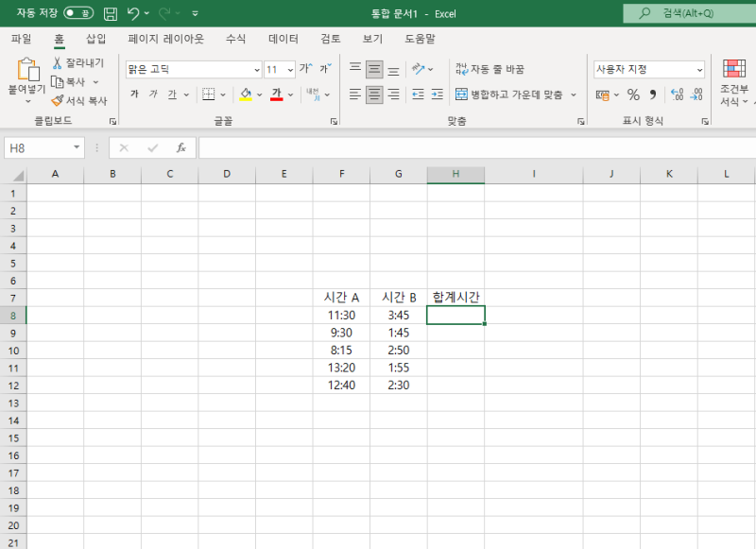The image size is (756, 549).
Task: Open the font name dropdown 맑은 고딕
Action: [x=257, y=70]
